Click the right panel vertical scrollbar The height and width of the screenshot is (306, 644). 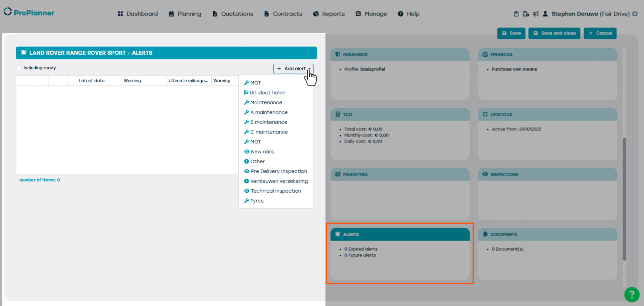[x=624, y=199]
